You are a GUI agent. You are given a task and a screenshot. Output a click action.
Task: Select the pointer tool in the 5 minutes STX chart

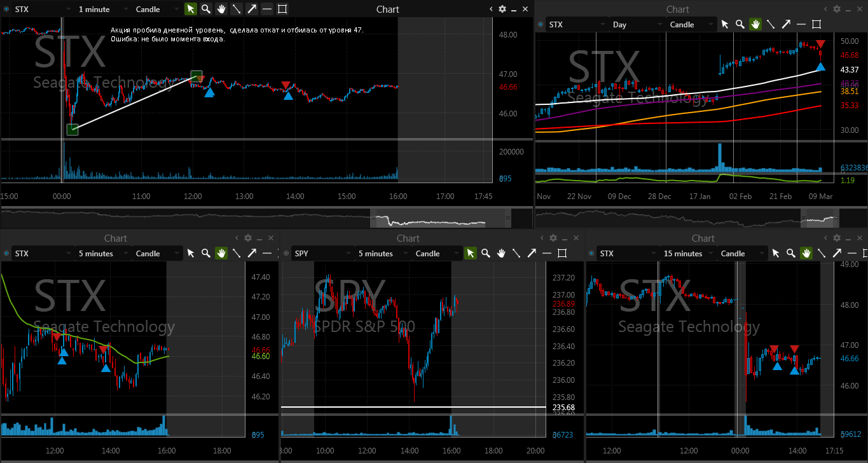[191, 253]
